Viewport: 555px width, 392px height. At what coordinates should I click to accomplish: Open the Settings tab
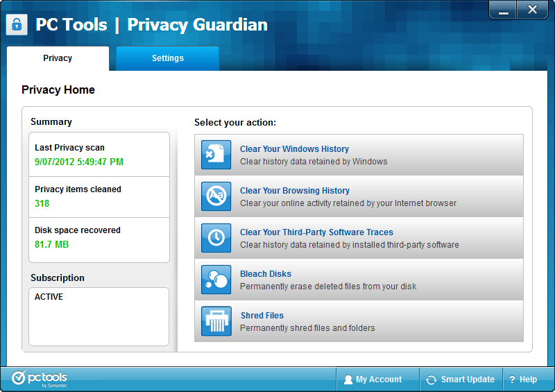tap(167, 58)
